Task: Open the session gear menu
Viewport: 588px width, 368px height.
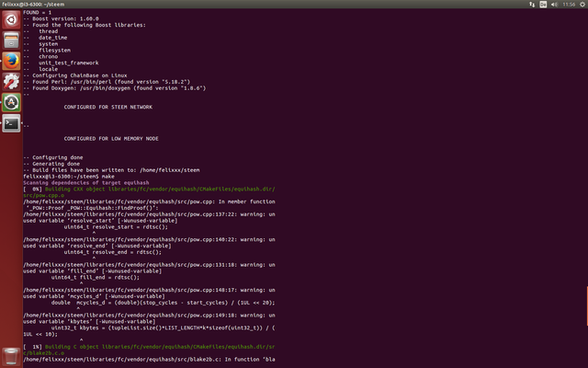Action: (582, 4)
